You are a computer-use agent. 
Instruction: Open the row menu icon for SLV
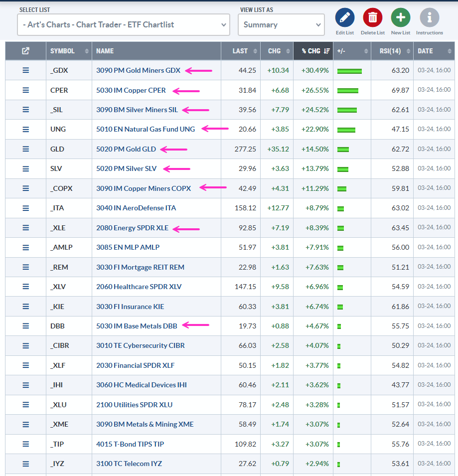click(x=26, y=169)
